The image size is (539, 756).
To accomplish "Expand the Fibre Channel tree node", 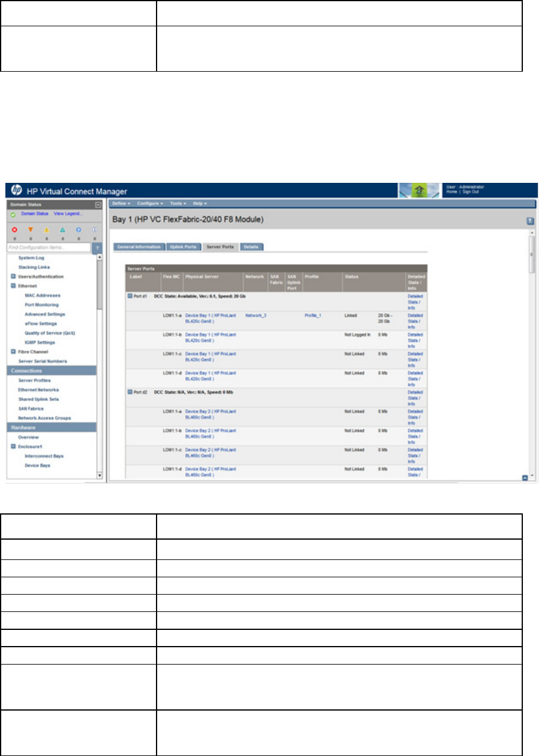I will point(13,352).
